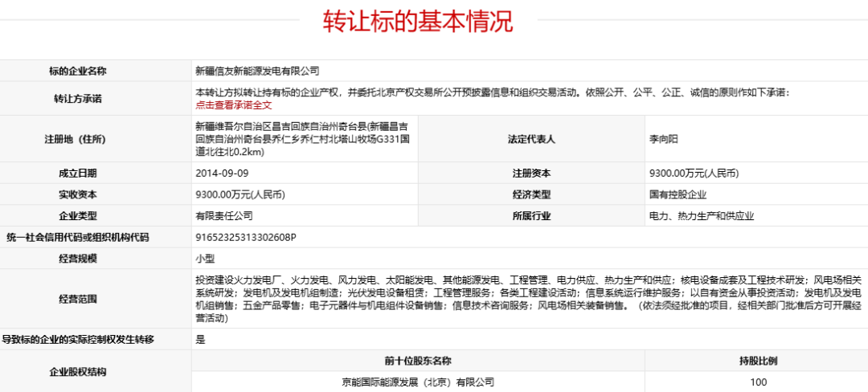This screenshot has width=868, height=392.
Task: Click the 经济类型 label
Action: pos(531,194)
